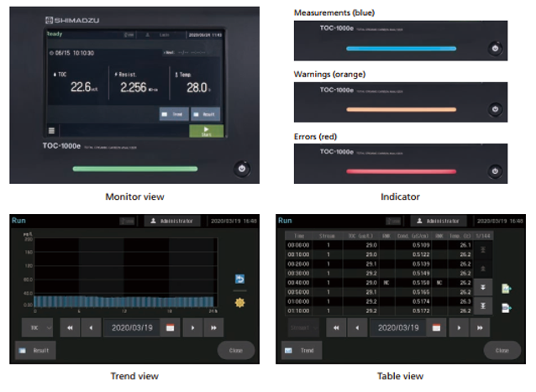536x392 pixels.
Task: Open the calendar picker in Trend view
Action: (170, 328)
